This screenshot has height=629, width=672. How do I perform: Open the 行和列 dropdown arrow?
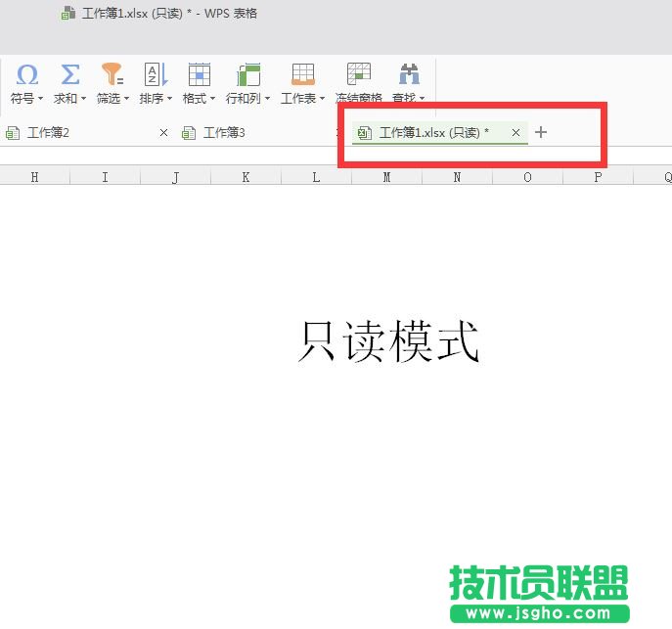click(x=267, y=99)
